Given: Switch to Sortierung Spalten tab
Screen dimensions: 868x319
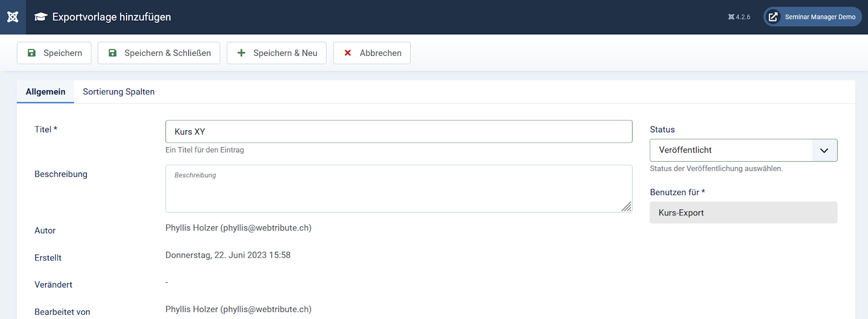Looking at the screenshot, I should tap(119, 92).
